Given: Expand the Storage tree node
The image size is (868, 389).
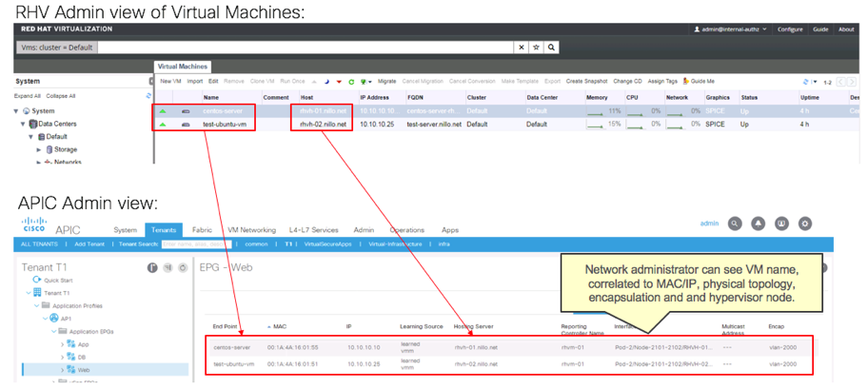Looking at the screenshot, I should [39, 149].
